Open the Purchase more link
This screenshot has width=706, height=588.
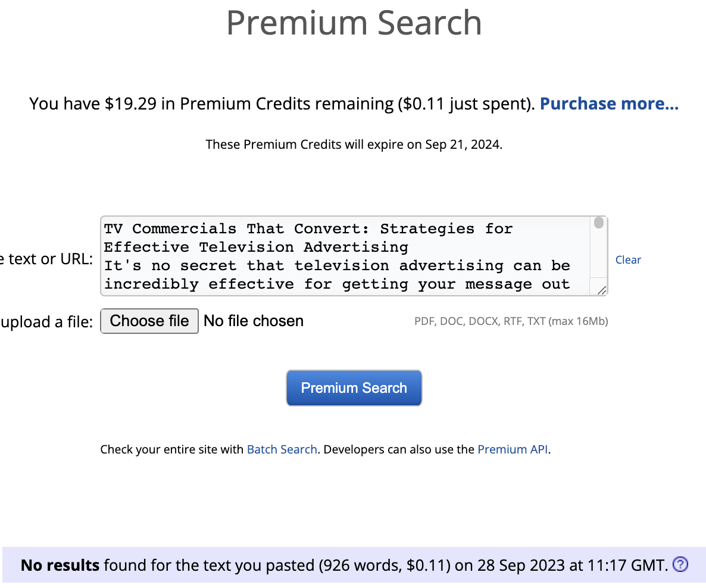[x=609, y=104]
